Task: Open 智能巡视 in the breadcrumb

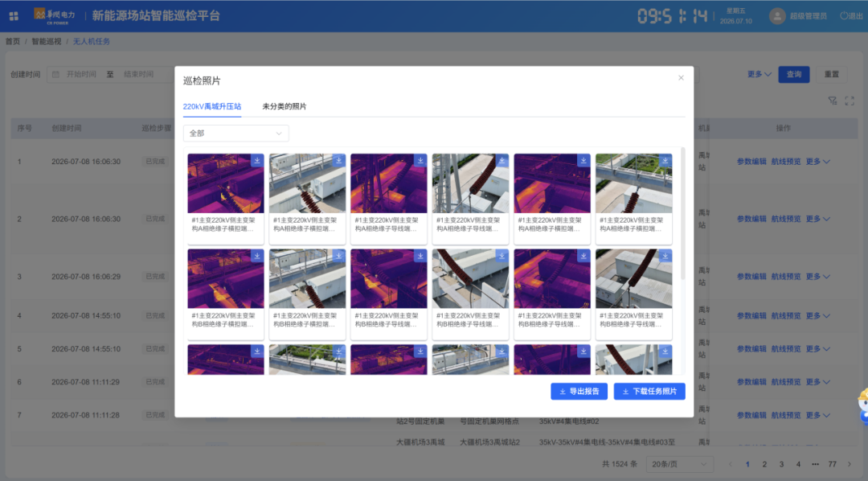Action: pyautogui.click(x=47, y=42)
